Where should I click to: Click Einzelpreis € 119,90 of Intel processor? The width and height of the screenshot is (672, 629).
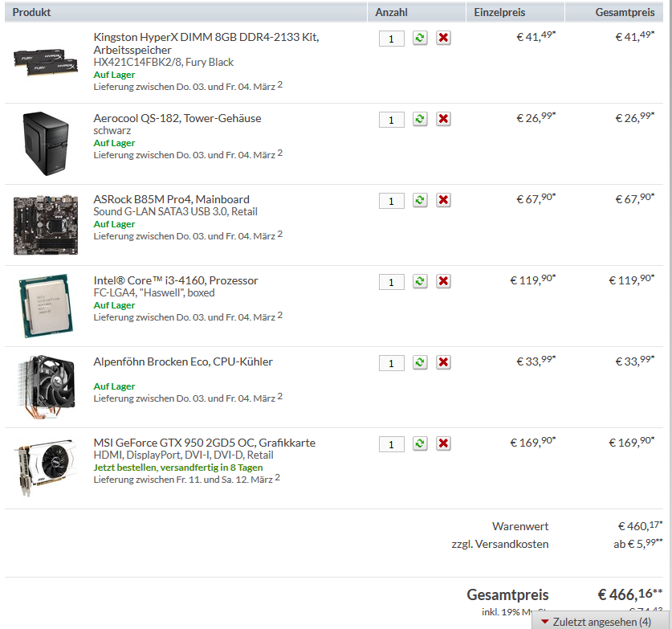pos(533,280)
